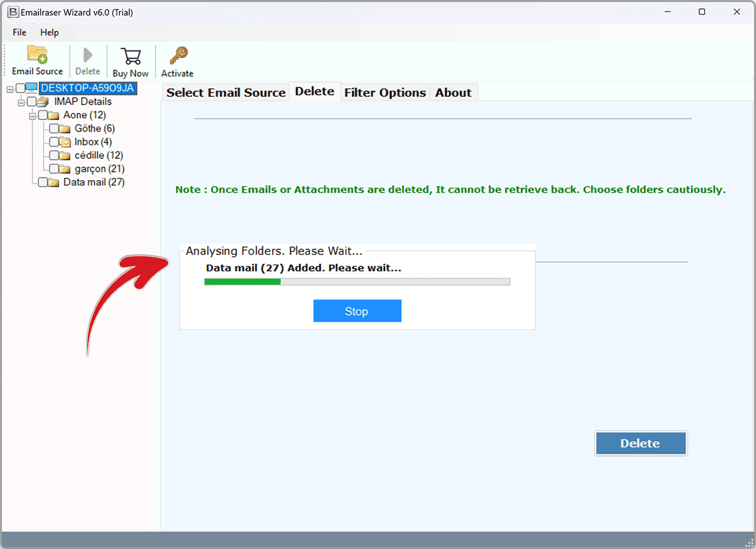
Task: Collapse the IMAP Details tree node
Action: pyautogui.click(x=21, y=102)
